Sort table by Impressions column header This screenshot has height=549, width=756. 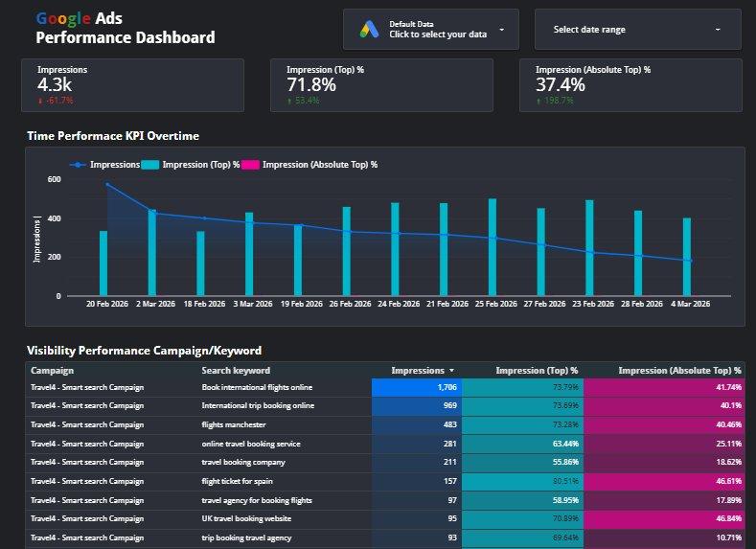click(418, 371)
